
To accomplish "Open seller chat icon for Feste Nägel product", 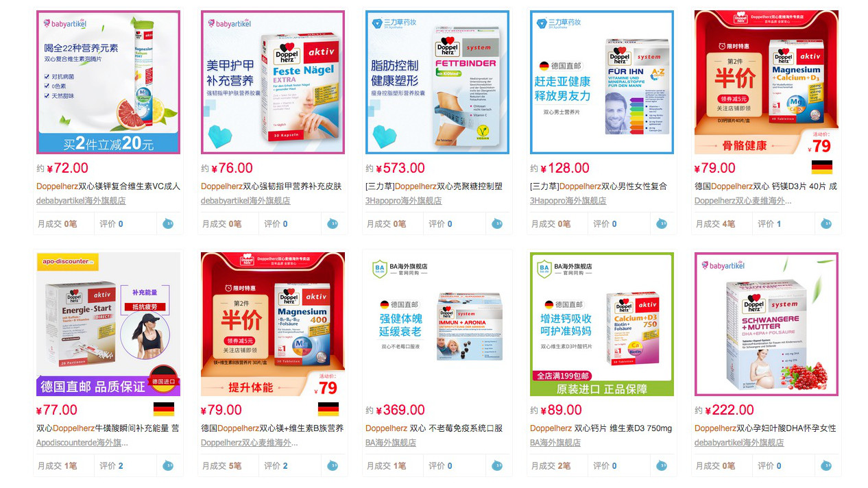I will pyautogui.click(x=333, y=223).
